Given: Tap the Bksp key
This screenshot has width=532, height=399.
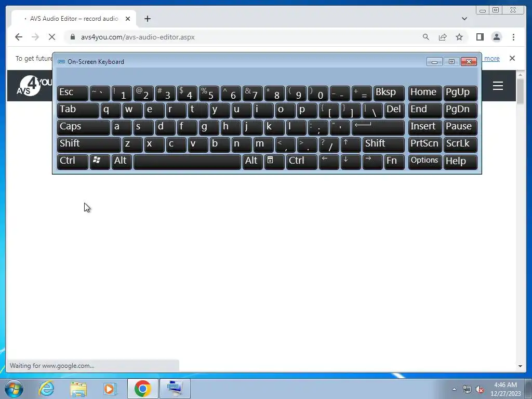Looking at the screenshot, I should 389,93.
